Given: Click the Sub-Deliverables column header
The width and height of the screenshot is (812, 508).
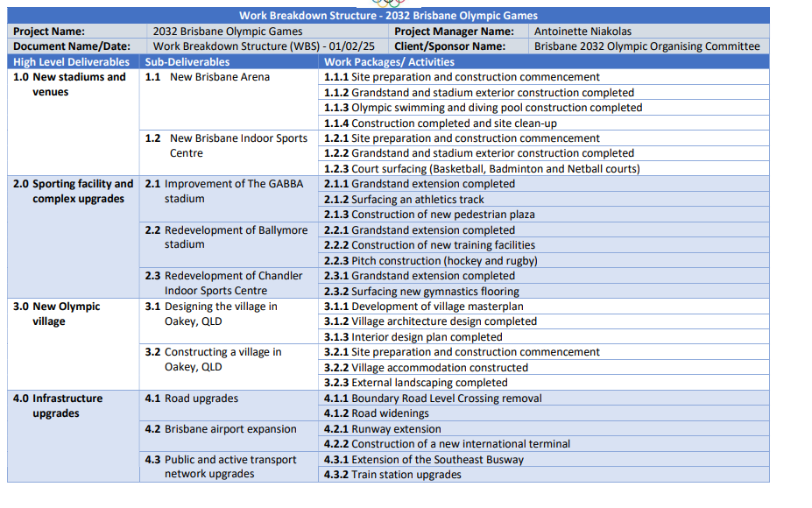Looking at the screenshot, I should click(188, 61).
